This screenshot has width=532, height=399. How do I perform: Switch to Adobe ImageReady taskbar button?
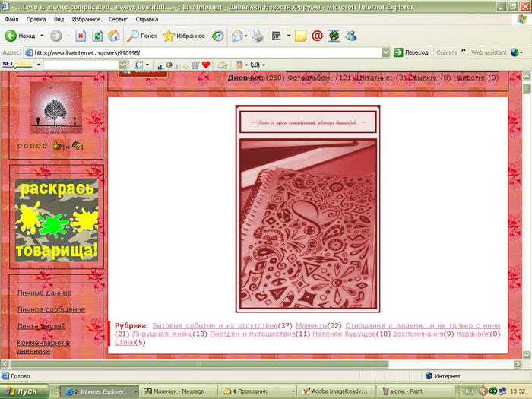(336, 391)
